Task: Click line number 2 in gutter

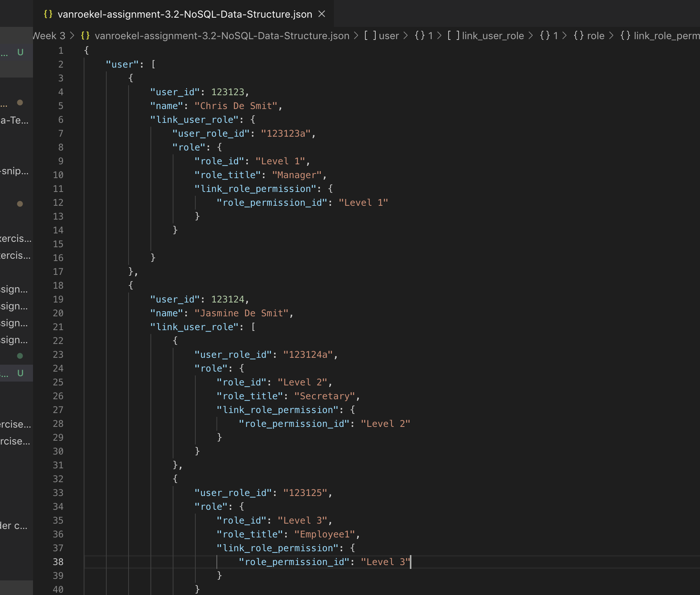Action: pyautogui.click(x=61, y=64)
